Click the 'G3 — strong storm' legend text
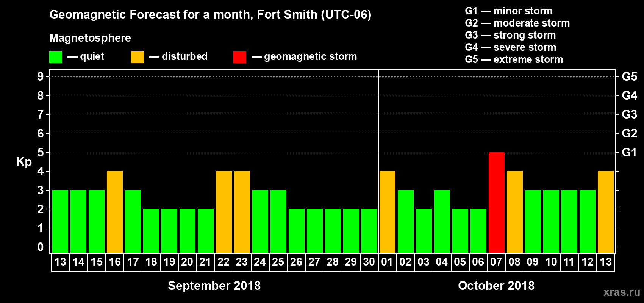The height and width of the screenshot is (303, 644). pyautogui.click(x=510, y=35)
